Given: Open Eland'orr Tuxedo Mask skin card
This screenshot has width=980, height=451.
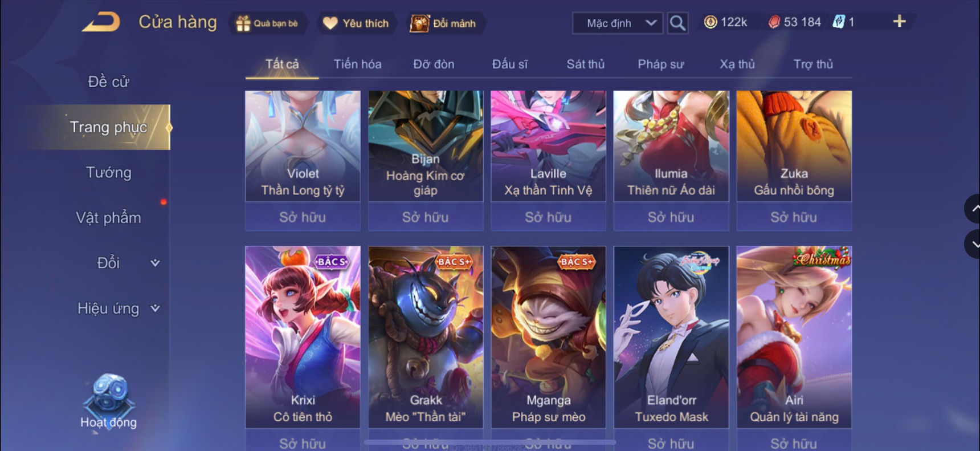Looking at the screenshot, I should click(x=671, y=337).
